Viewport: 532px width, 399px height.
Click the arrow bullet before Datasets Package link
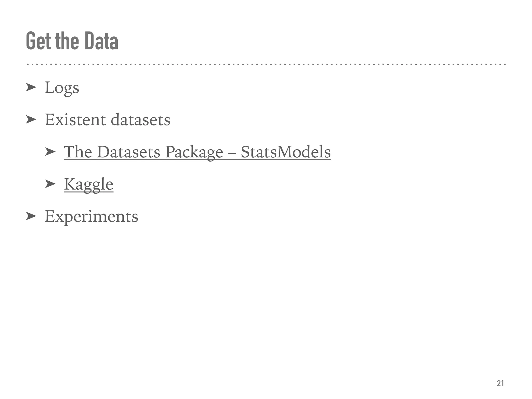tap(50, 152)
